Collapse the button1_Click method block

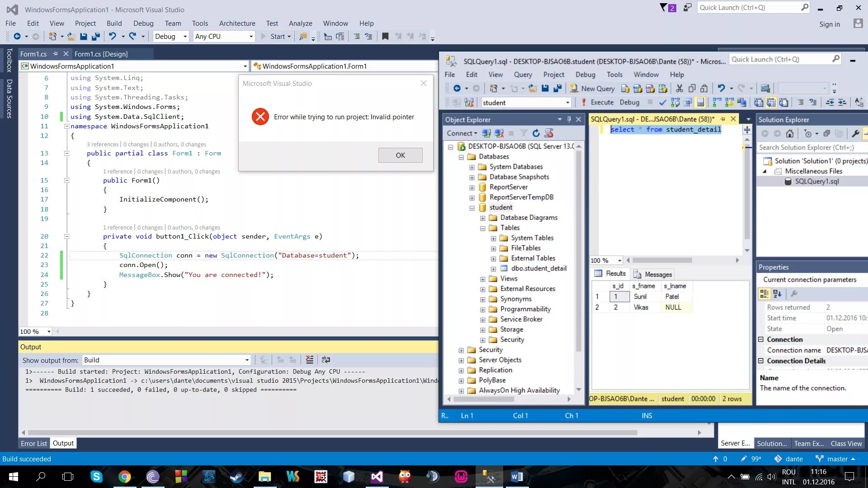click(66, 236)
